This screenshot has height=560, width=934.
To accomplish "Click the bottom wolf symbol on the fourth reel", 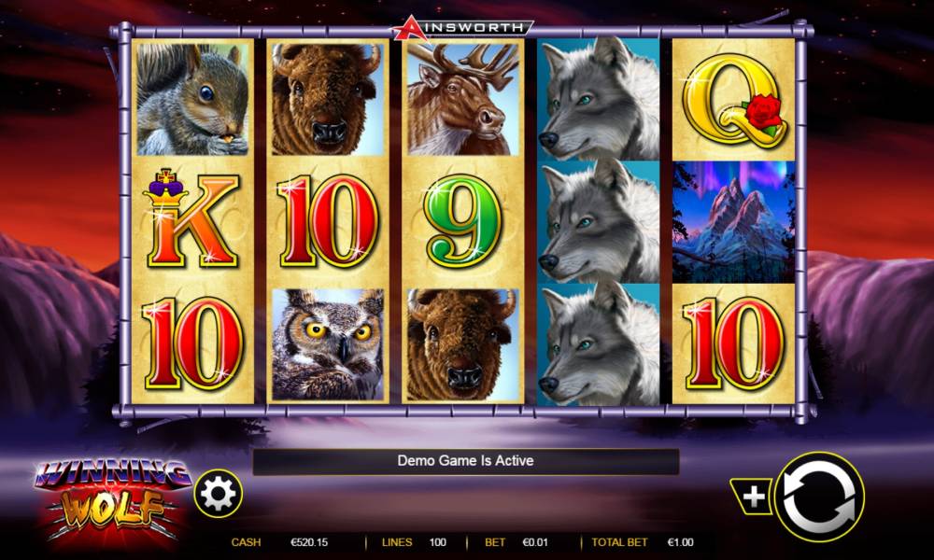I will tap(599, 345).
